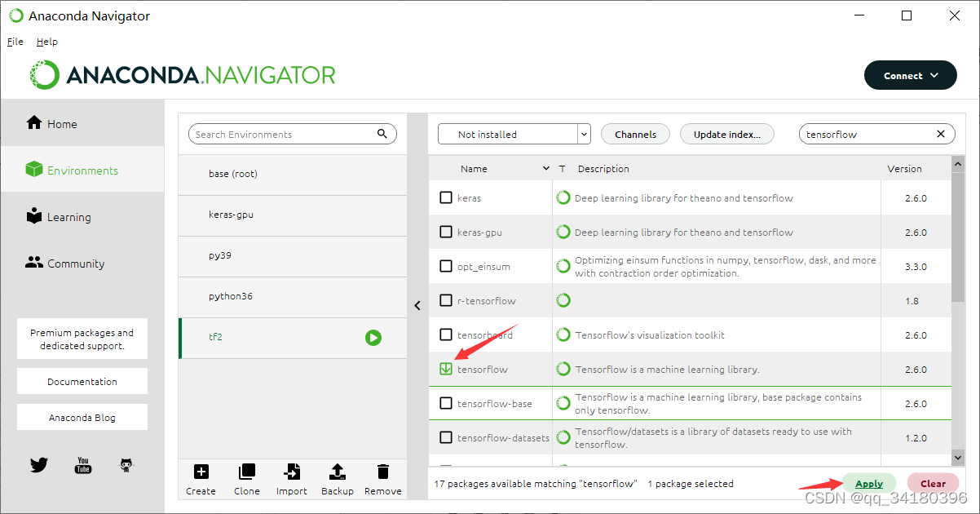Switch to the Community tab
Screen dimensions: 980x514
82,263
